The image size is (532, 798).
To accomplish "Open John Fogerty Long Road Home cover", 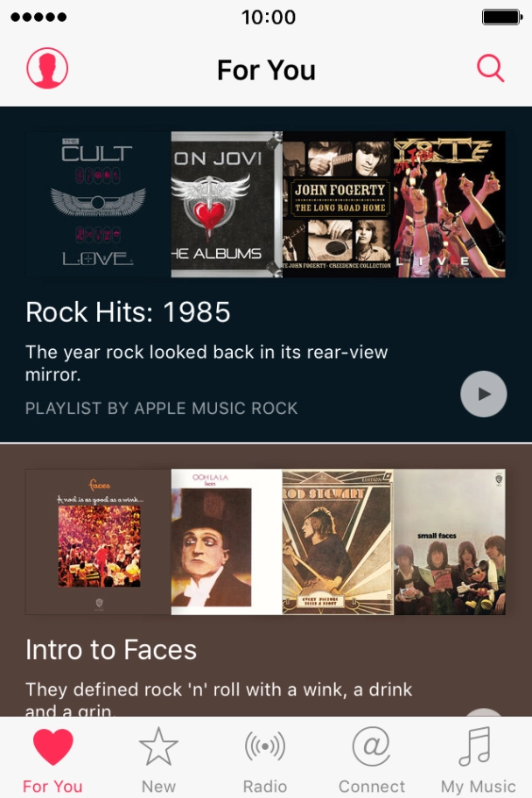I will [x=338, y=204].
